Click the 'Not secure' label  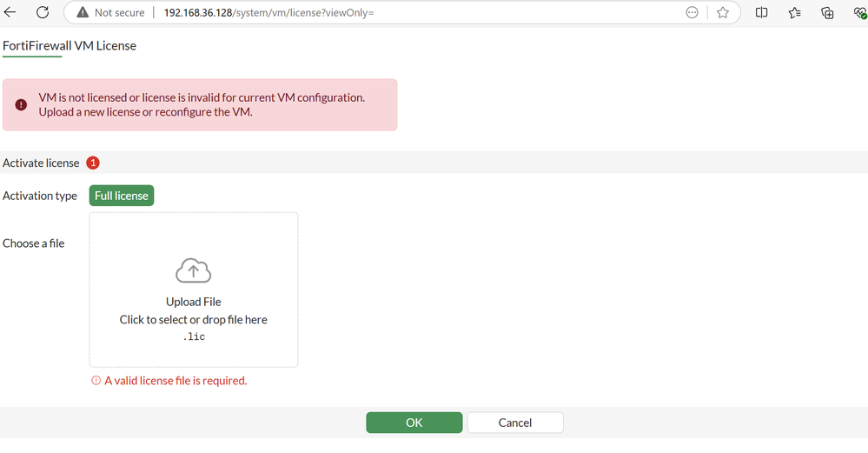pos(119,12)
